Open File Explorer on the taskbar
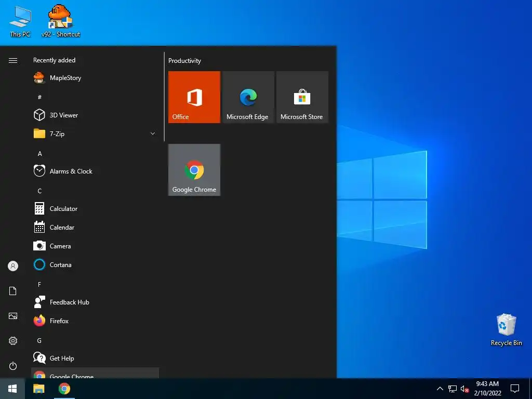This screenshot has width=532, height=399. (38, 389)
